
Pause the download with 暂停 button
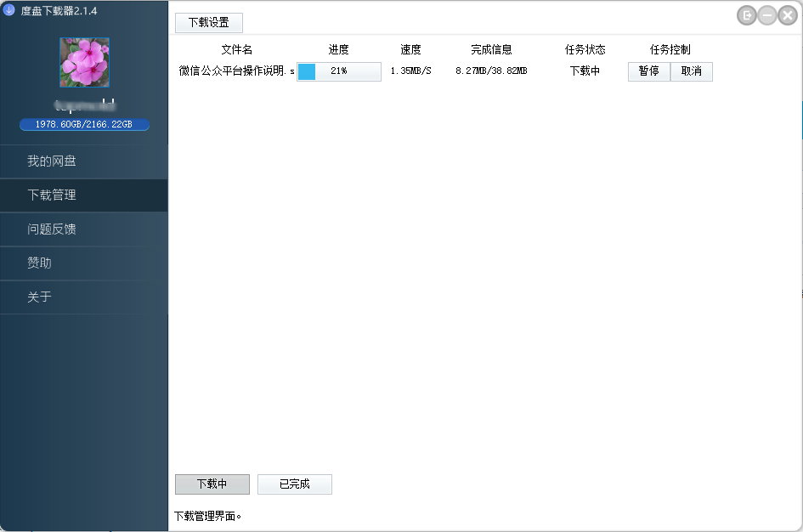click(x=649, y=71)
